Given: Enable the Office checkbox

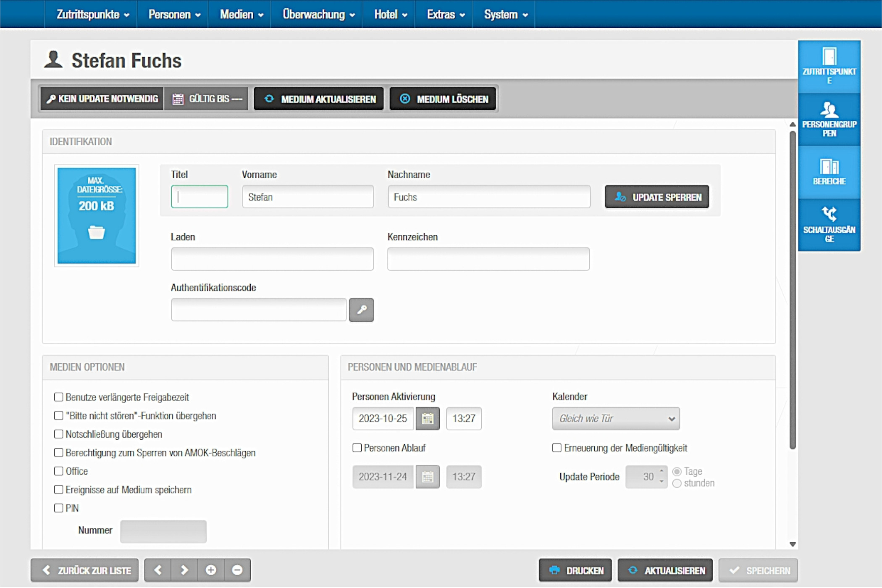Looking at the screenshot, I should 58,471.
